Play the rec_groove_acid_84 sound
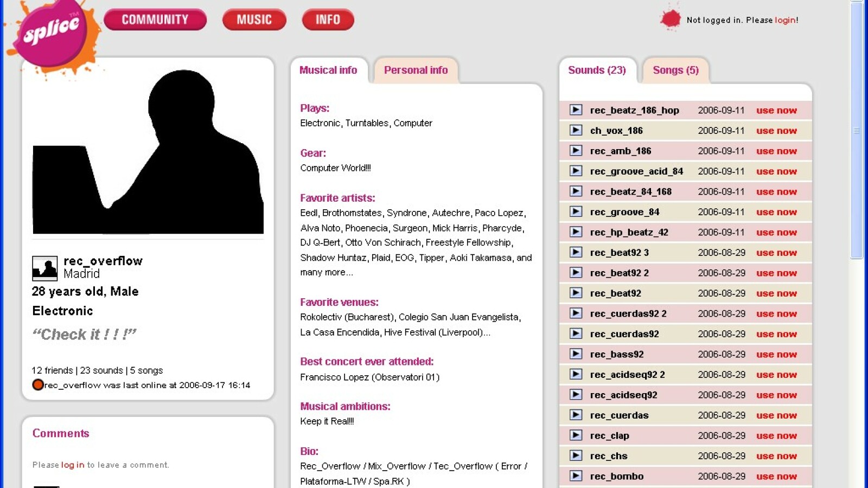The width and height of the screenshot is (868, 488). click(x=576, y=171)
